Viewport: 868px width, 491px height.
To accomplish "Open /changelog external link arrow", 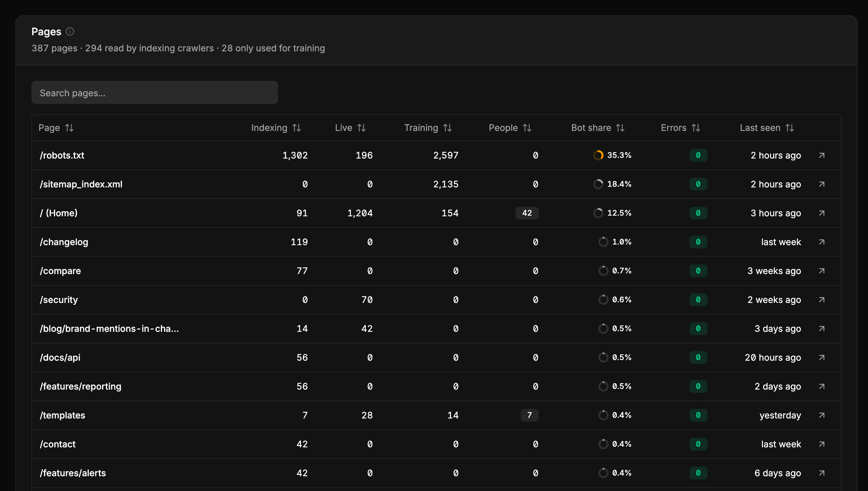I will [822, 242].
